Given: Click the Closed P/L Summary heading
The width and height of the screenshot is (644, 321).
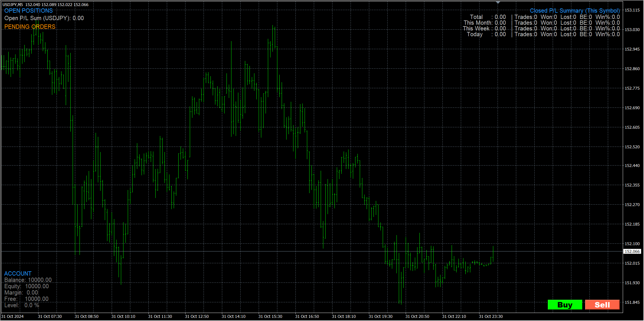Looking at the screenshot, I should (x=575, y=11).
